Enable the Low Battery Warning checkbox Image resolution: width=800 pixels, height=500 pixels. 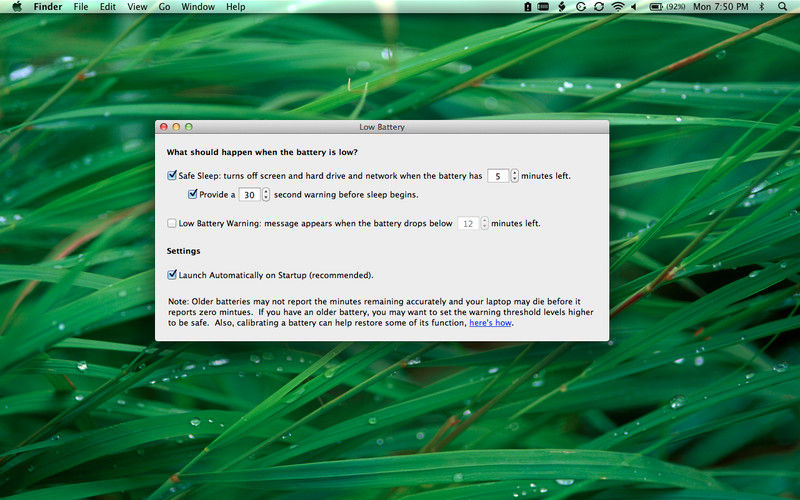[172, 223]
